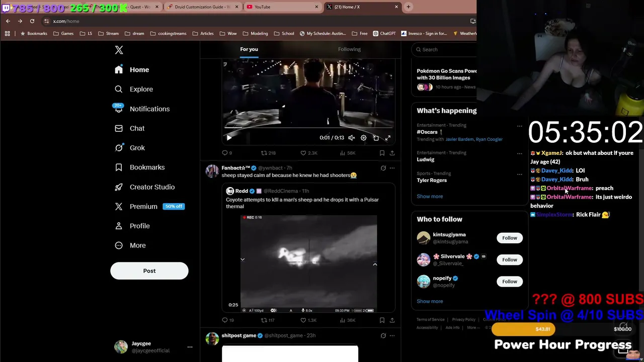Open the ChatGPT bookmark
The image size is (644, 362).
pyautogui.click(x=384, y=34)
